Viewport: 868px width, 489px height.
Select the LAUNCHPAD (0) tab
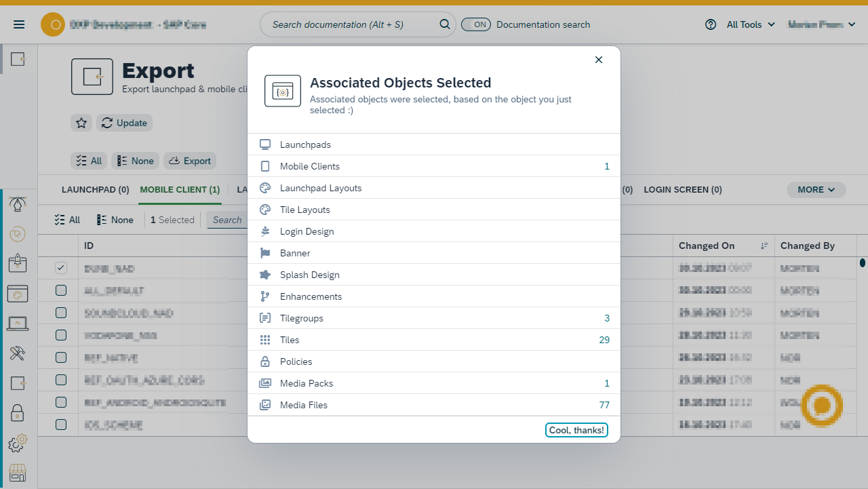(95, 190)
